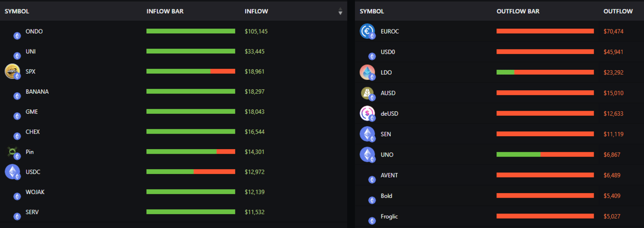Click the deUSD token icon
This screenshot has width=644, height=228.
point(367,114)
